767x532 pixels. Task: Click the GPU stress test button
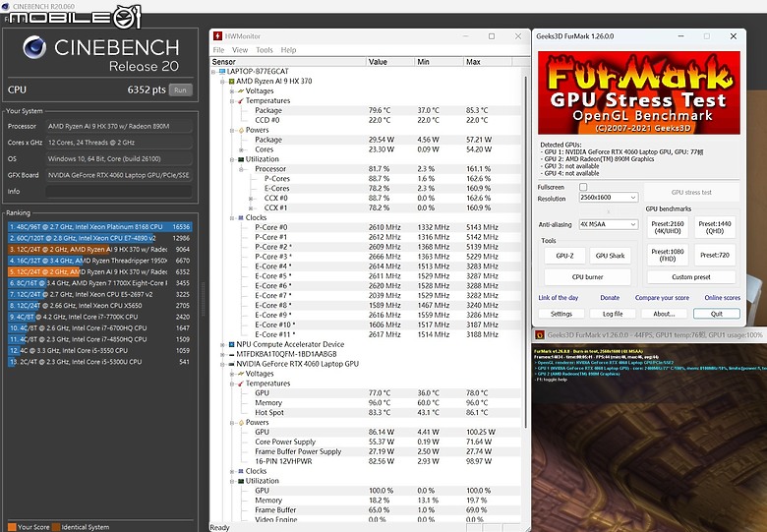[x=691, y=192]
